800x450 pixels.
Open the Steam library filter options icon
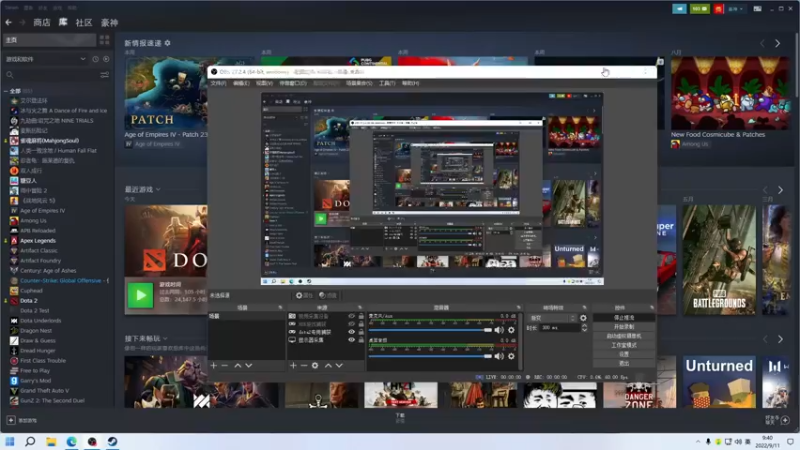(x=105, y=75)
